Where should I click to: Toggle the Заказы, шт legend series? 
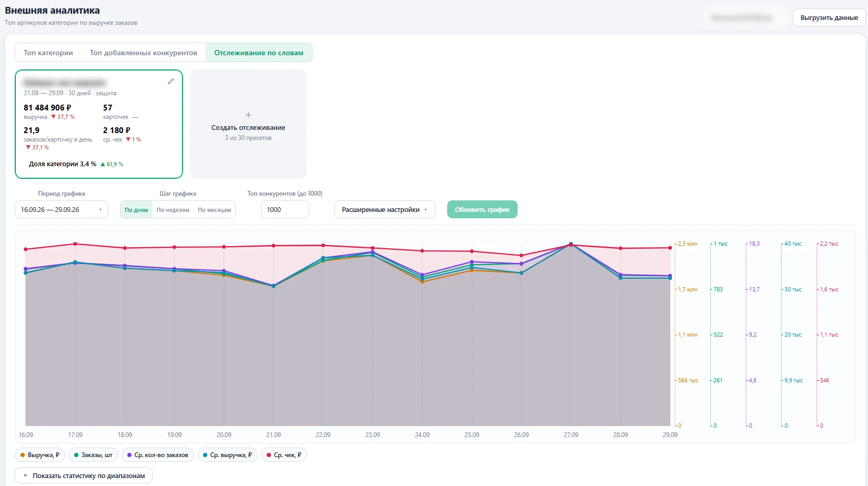click(x=93, y=455)
